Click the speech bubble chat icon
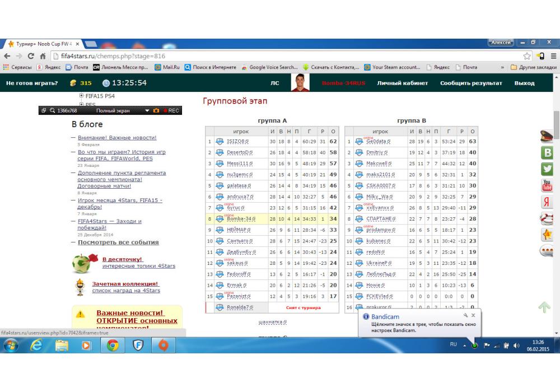The image size is (560, 392). pyautogui.click(x=547, y=251)
